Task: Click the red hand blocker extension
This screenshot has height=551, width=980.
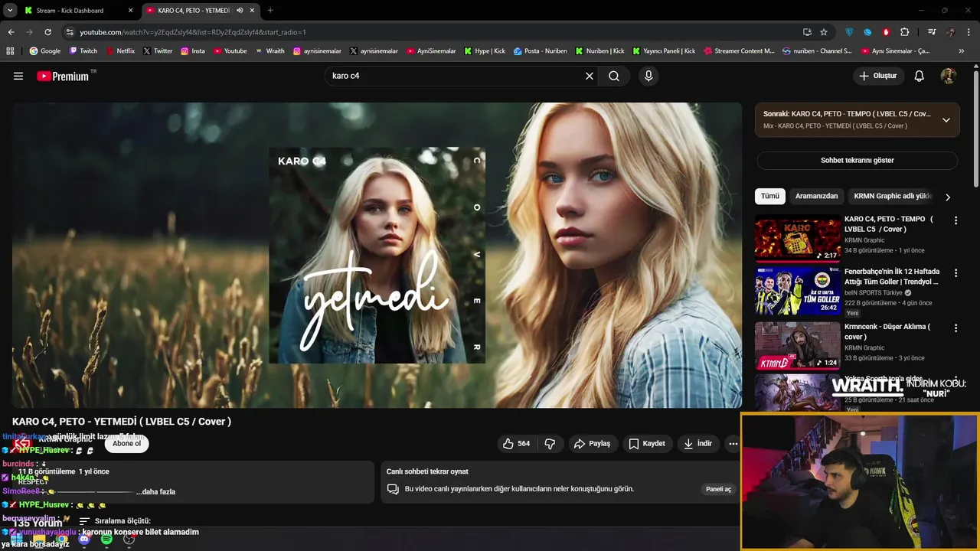Action: click(x=886, y=32)
